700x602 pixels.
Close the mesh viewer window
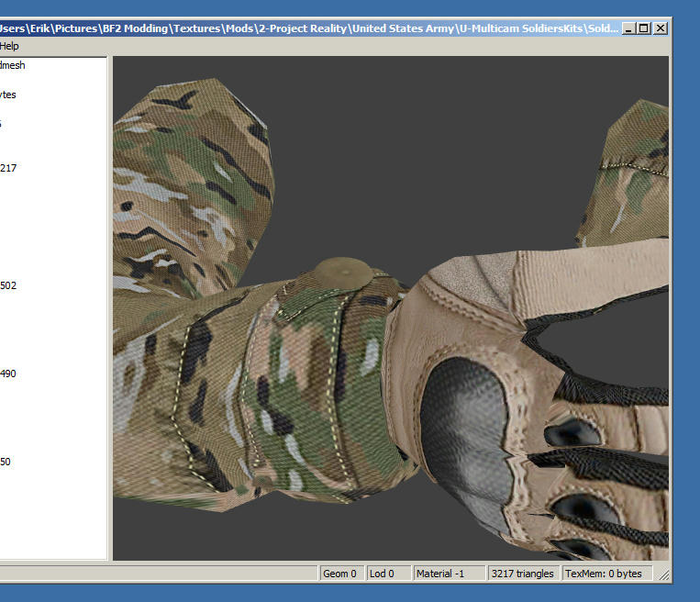tap(660, 28)
